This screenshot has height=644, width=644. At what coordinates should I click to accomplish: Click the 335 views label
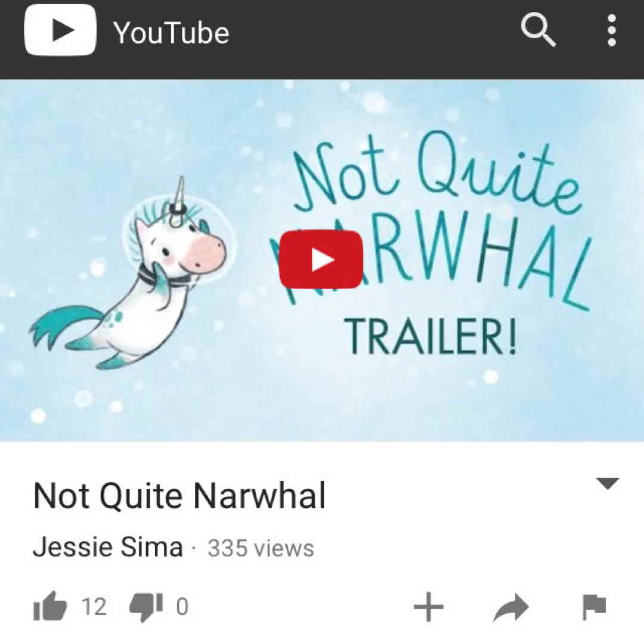pos(261,548)
